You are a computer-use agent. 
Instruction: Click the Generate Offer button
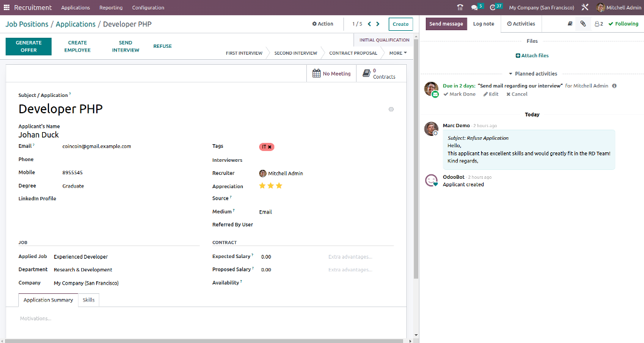(28, 47)
